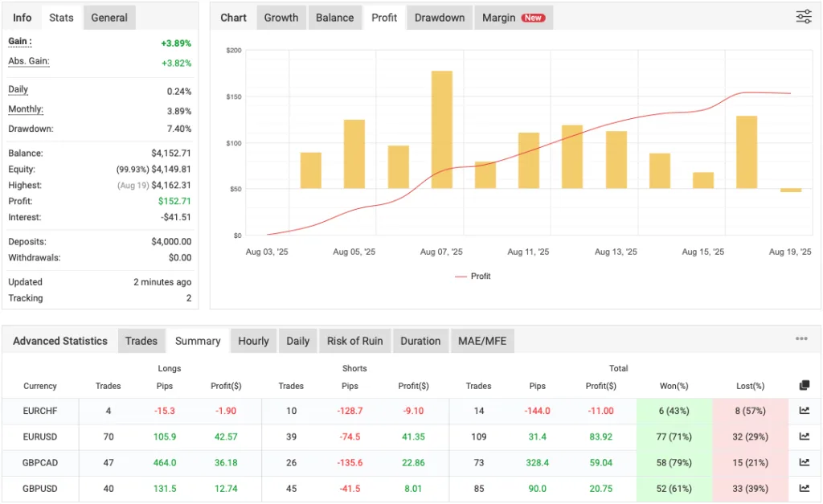
Task: Open the GBPCAD chart graph icon
Action: [804, 462]
